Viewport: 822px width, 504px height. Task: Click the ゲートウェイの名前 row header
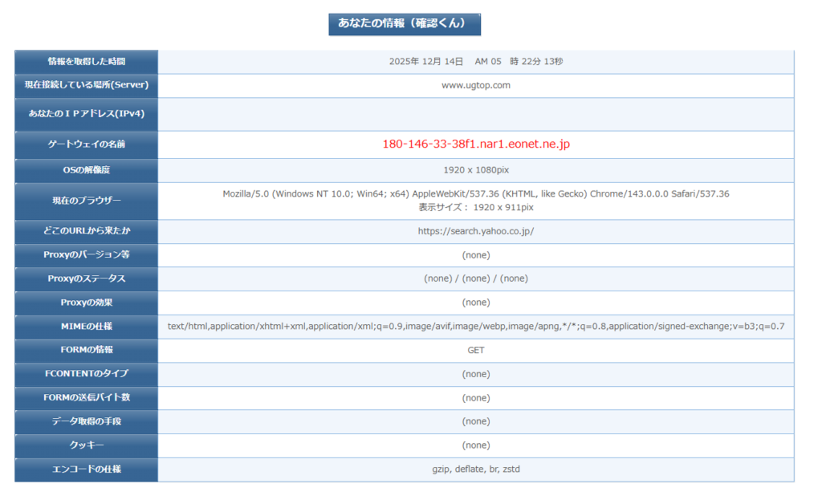point(87,144)
